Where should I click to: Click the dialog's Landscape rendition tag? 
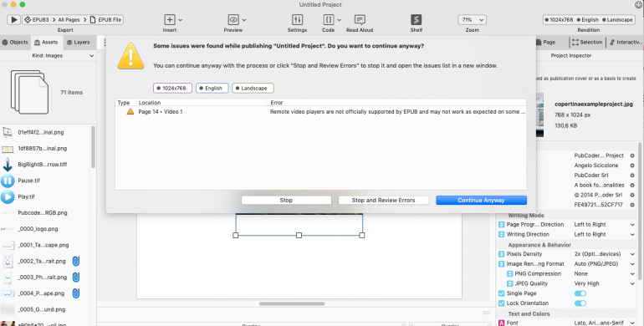click(x=253, y=89)
